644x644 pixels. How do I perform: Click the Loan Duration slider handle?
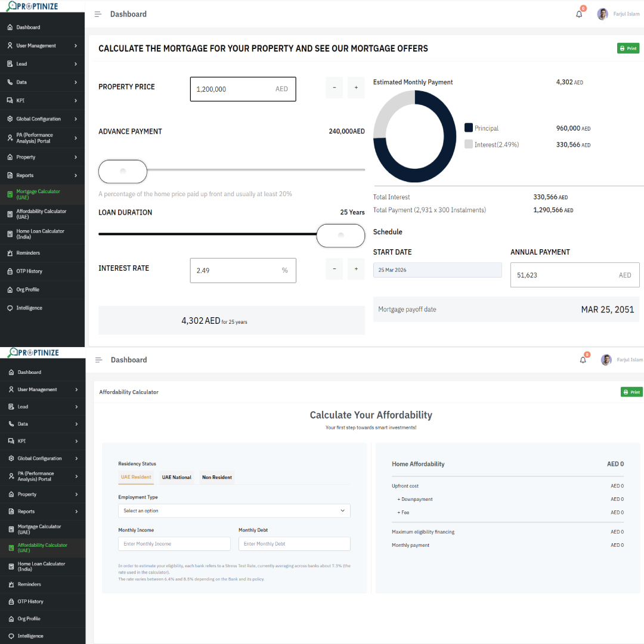(340, 235)
